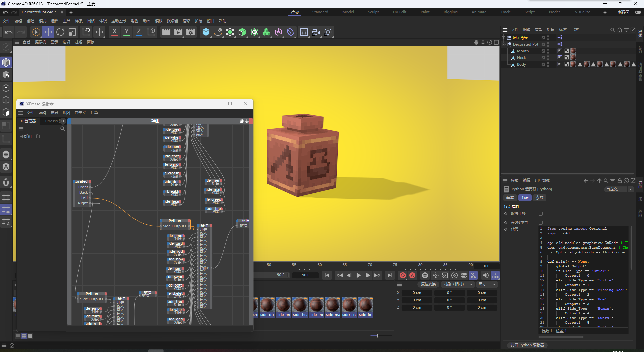
Task: Select the Rotate tool in top toolbar
Action: pyautogui.click(x=60, y=32)
